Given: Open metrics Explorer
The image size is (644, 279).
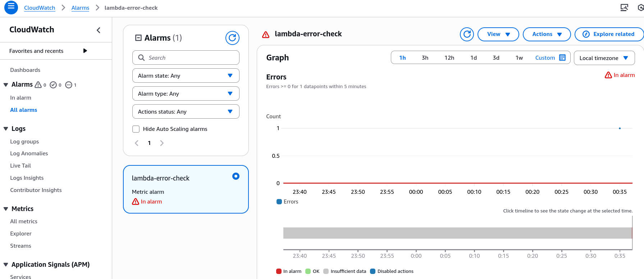Looking at the screenshot, I should 21,234.
